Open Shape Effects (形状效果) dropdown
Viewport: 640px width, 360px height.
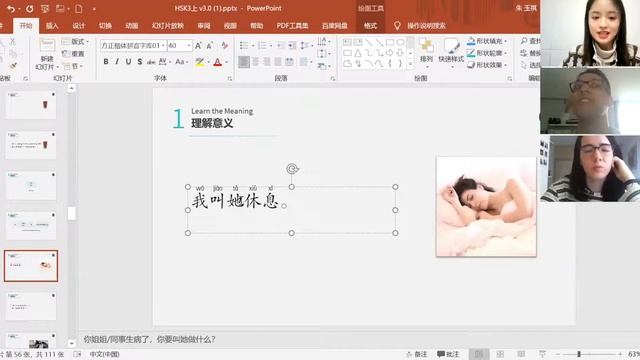(x=487, y=65)
